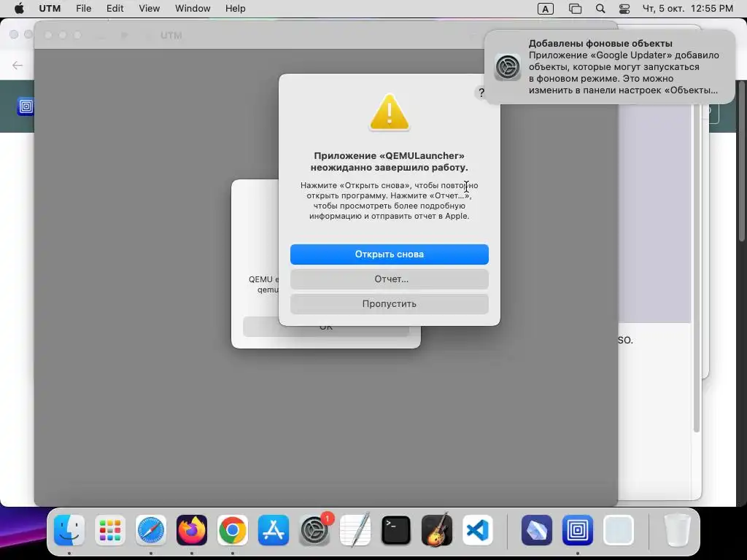Screen dimensions: 747x560
Task: Open App Store from the Dock
Action: [274, 530]
